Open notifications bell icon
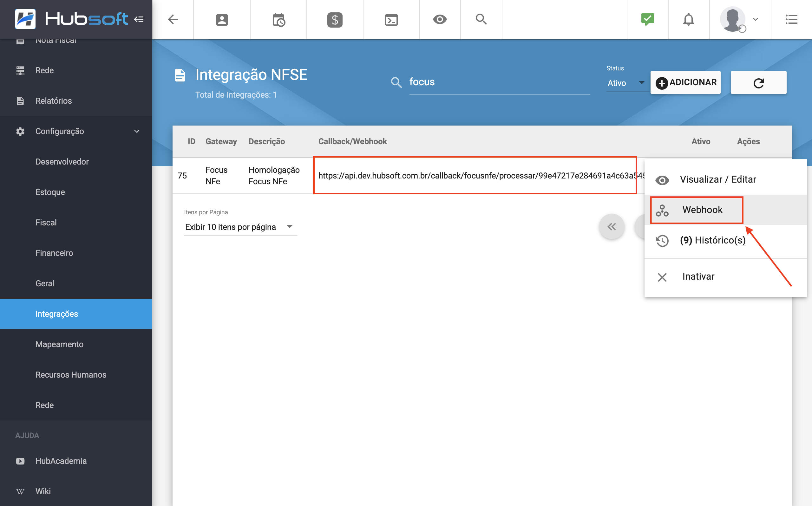This screenshot has height=506, width=812. pyautogui.click(x=688, y=19)
